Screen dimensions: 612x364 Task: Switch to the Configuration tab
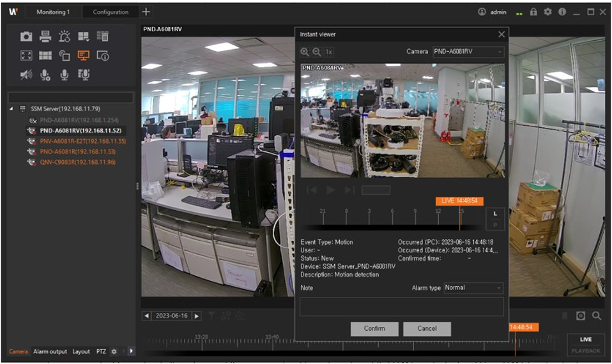[111, 12]
